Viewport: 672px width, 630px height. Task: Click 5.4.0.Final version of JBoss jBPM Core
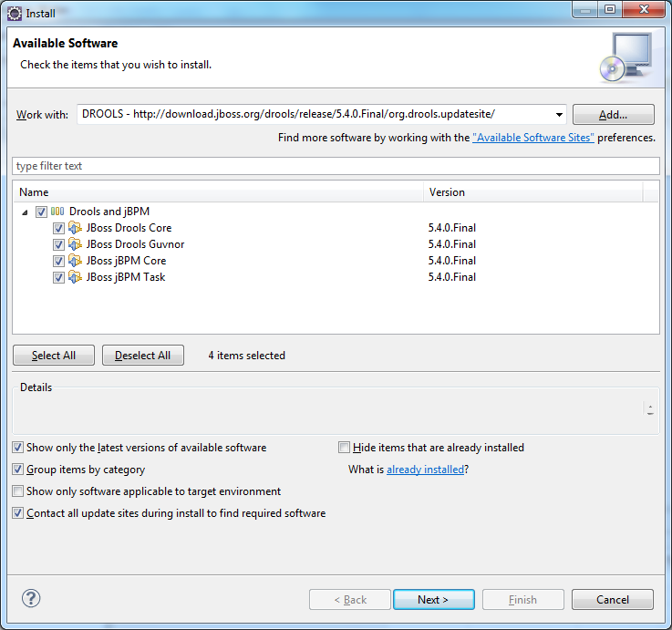(x=451, y=261)
